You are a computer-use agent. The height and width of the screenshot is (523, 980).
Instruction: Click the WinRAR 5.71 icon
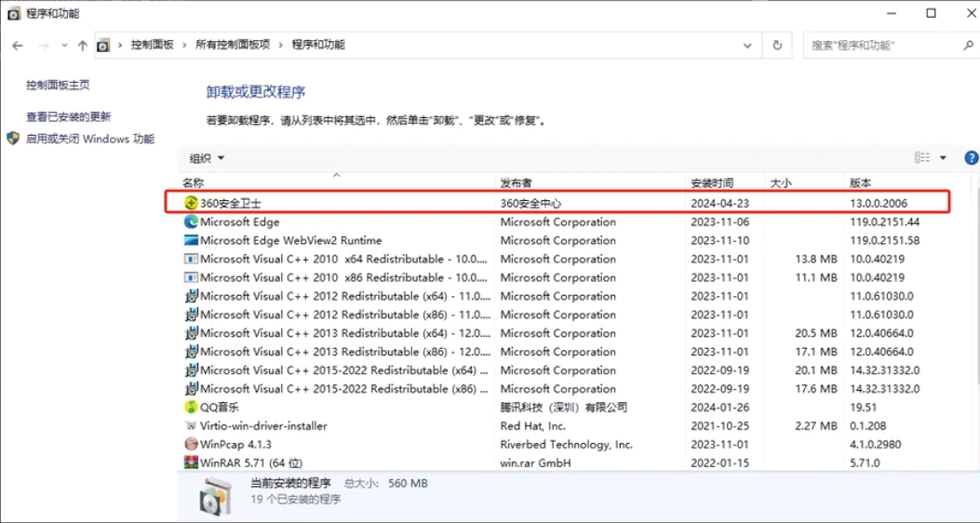[x=191, y=463]
